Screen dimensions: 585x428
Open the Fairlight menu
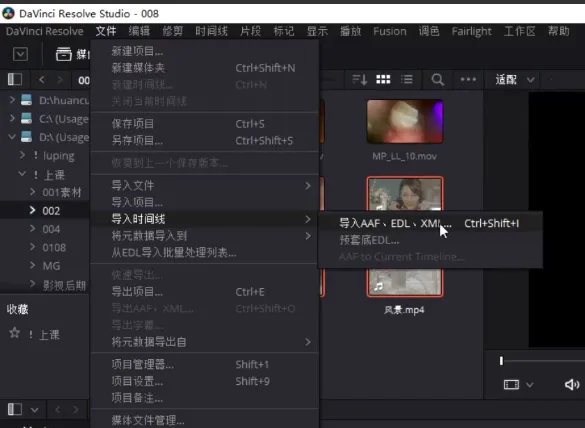pos(472,31)
